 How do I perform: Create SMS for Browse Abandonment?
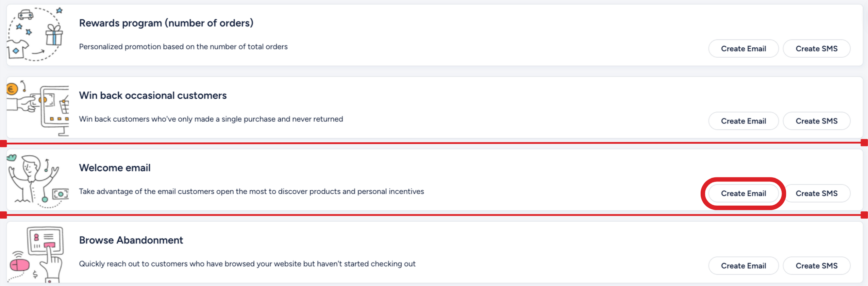[816, 266]
